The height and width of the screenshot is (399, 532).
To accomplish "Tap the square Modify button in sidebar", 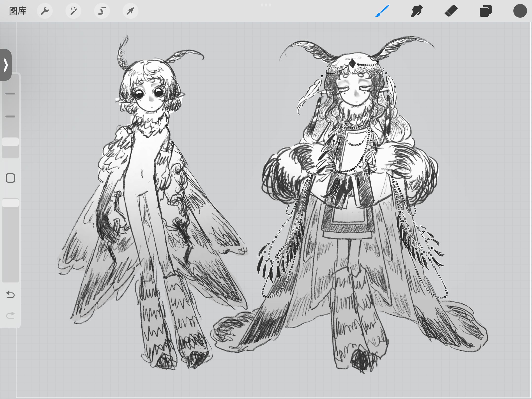I will [x=10, y=178].
